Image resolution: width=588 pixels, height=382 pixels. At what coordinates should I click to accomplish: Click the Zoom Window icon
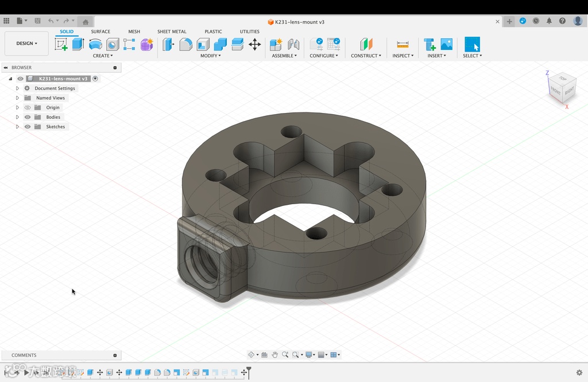[x=296, y=354]
